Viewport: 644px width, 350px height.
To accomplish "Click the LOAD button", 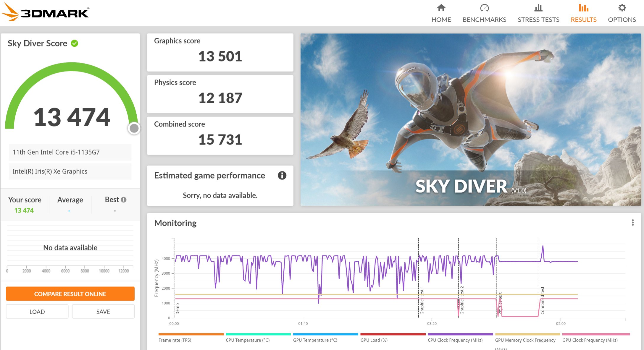I will (x=37, y=312).
